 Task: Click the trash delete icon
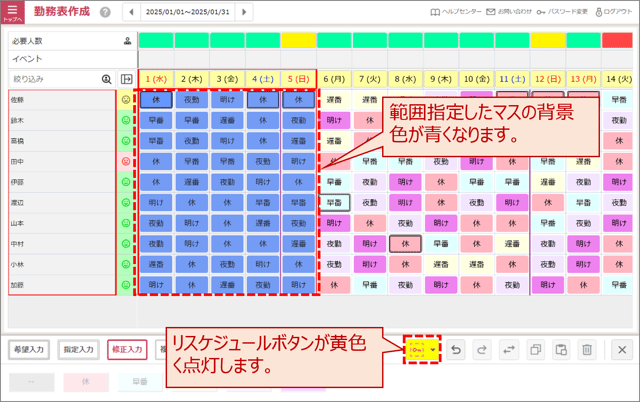(588, 349)
